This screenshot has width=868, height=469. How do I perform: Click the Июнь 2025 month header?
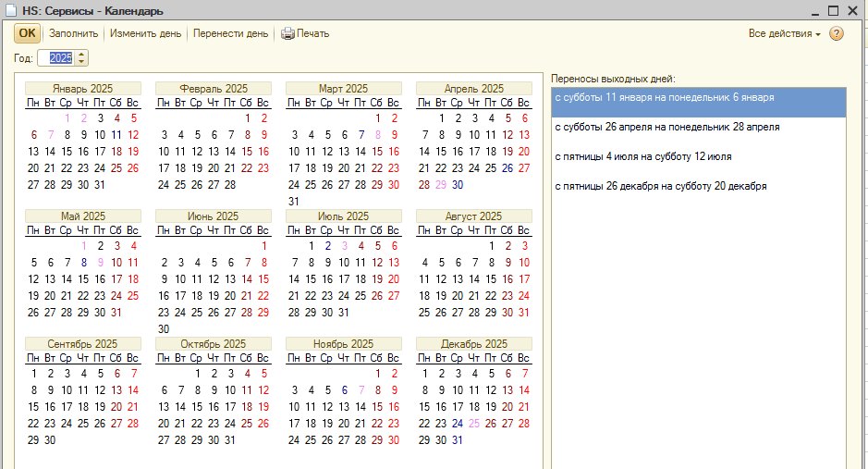(x=214, y=216)
